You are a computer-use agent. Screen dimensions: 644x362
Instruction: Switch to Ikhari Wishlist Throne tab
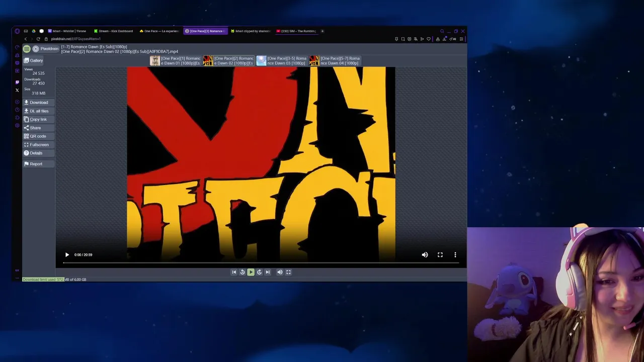coord(68,31)
